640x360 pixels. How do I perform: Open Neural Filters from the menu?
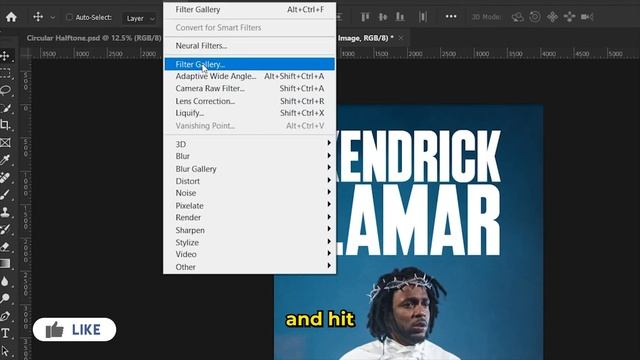coord(249,46)
